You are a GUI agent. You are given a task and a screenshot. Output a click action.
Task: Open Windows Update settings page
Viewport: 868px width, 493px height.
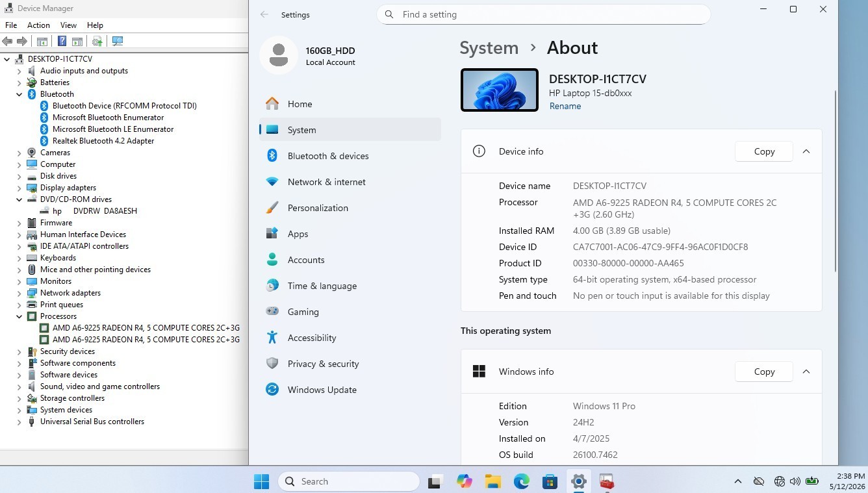[x=350, y=390]
